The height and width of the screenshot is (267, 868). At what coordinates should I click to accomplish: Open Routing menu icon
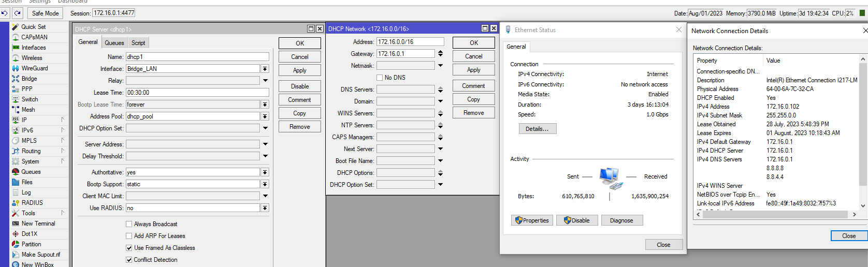(x=16, y=151)
